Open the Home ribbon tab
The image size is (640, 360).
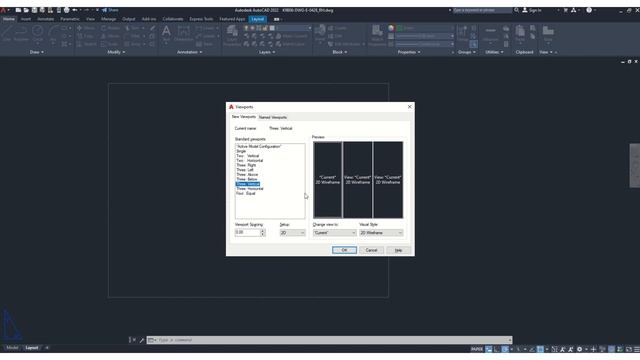coord(9,19)
